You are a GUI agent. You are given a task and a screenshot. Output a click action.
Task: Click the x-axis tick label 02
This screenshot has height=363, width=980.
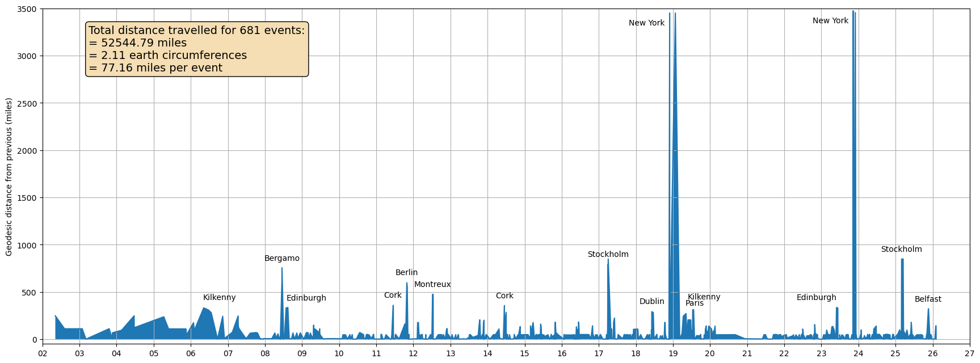point(43,354)
